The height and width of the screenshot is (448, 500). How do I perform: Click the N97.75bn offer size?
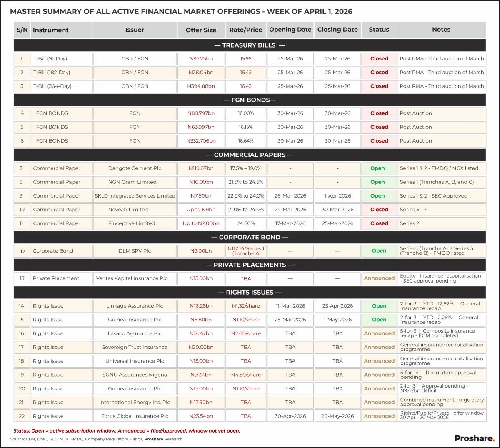[201, 59]
